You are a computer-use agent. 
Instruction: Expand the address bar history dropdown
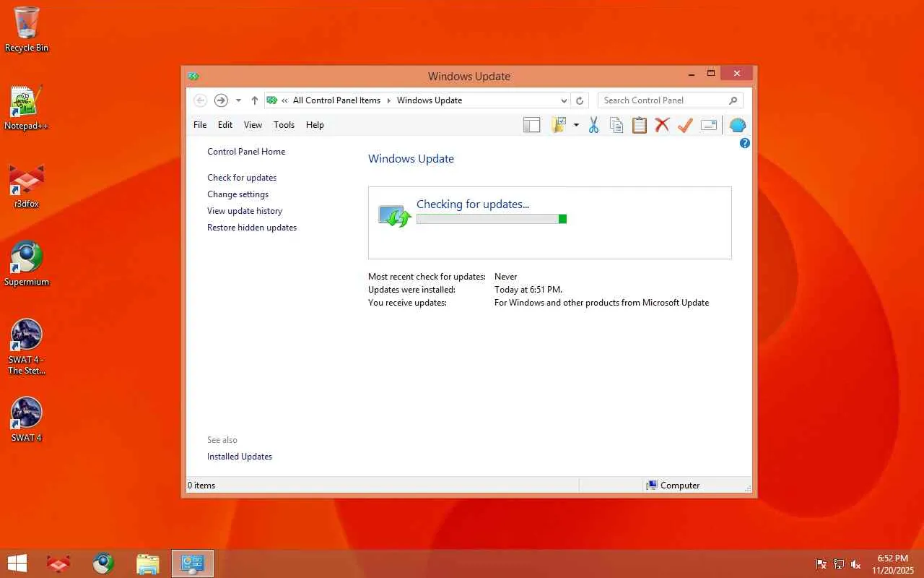point(564,100)
